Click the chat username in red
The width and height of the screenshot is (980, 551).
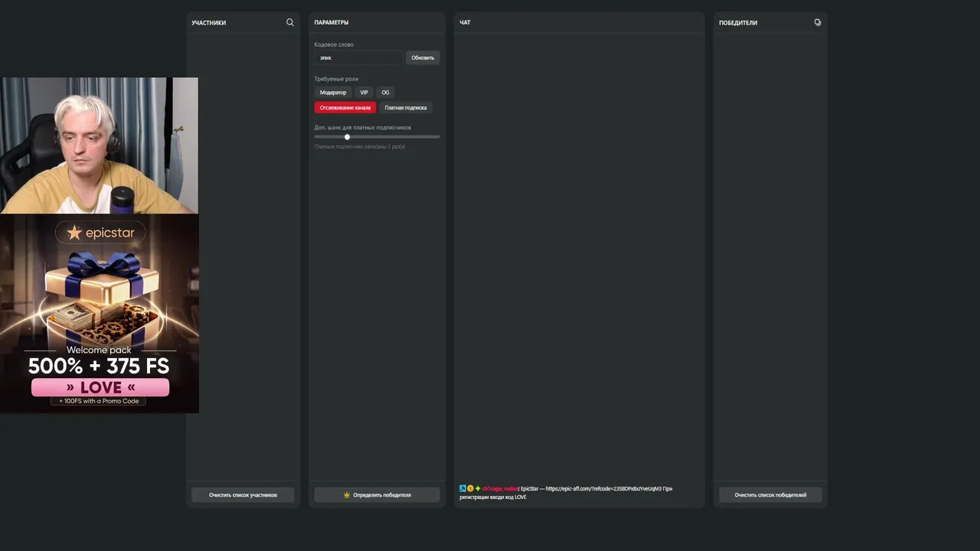[x=500, y=488]
